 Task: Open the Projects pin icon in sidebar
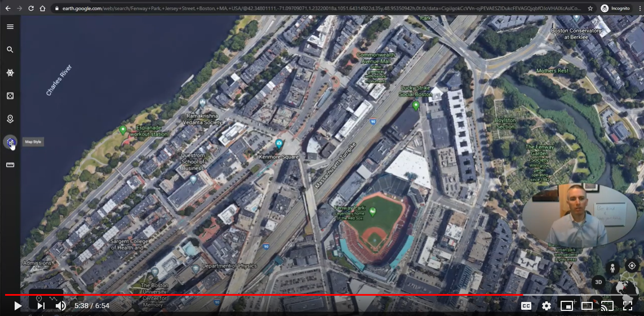coord(10,119)
